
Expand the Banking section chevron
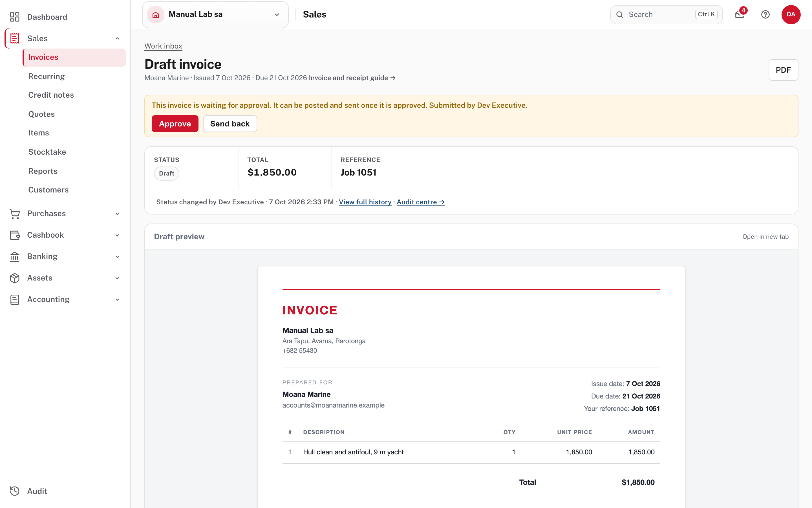[x=118, y=257]
